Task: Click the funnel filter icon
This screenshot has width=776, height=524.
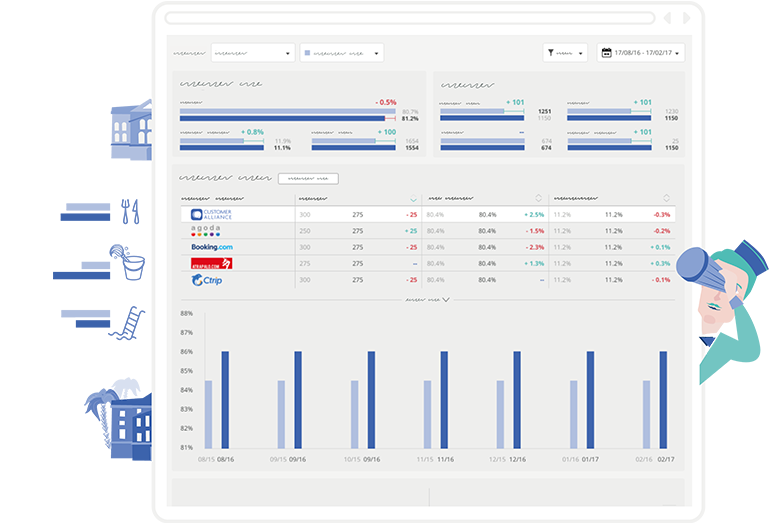Action: click(552, 53)
